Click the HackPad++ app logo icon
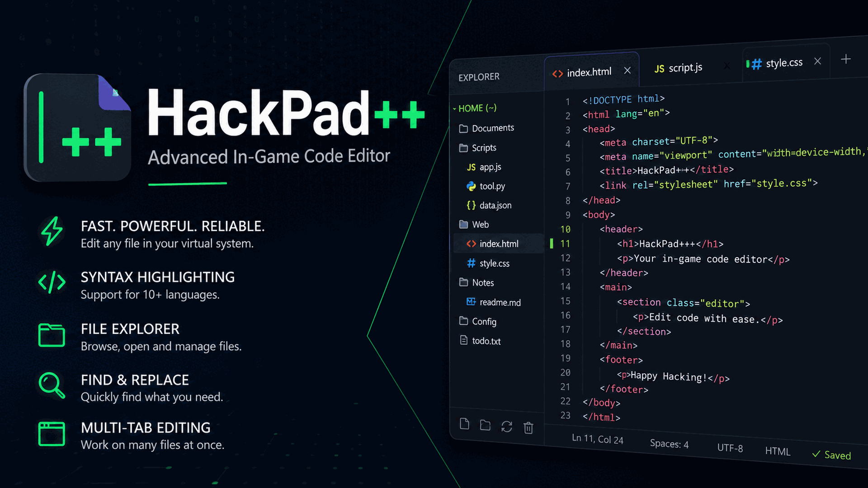 point(78,127)
